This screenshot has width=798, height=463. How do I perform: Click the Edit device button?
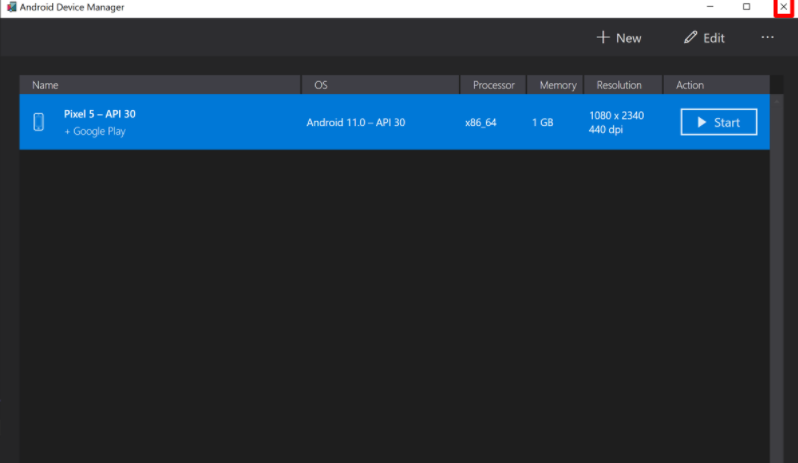[704, 38]
